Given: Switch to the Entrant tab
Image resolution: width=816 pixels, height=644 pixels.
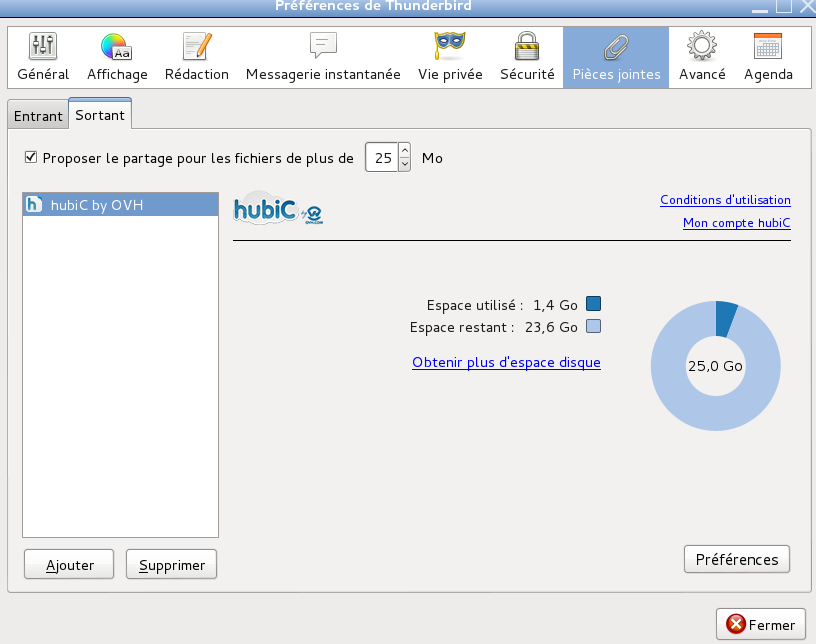Looking at the screenshot, I should point(38,116).
